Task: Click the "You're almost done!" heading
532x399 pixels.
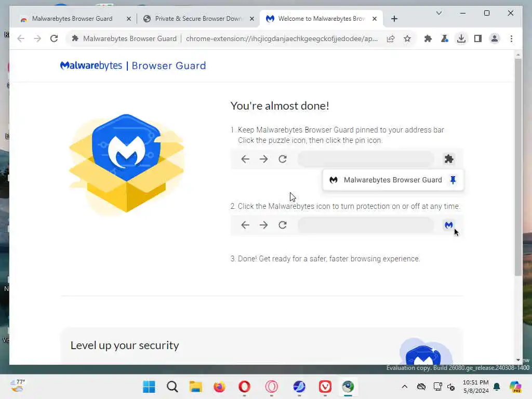Action: (280, 105)
